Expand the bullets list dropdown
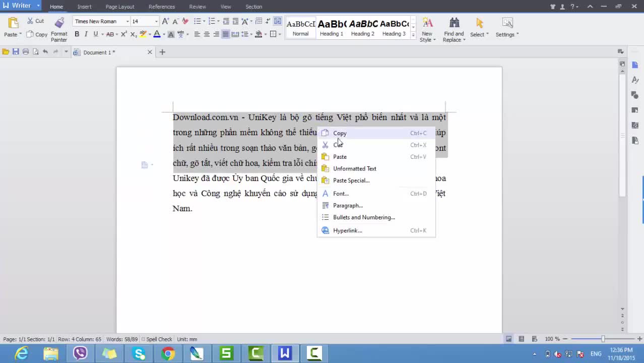Viewport: 644px width, 363px height. coord(204,21)
